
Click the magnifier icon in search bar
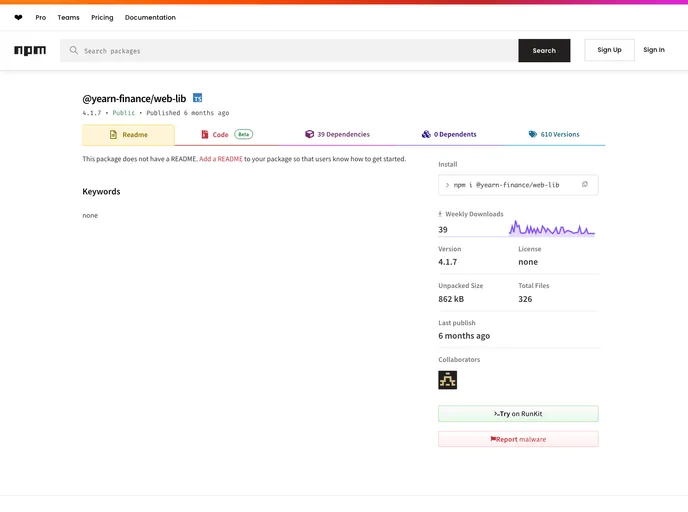(74, 50)
